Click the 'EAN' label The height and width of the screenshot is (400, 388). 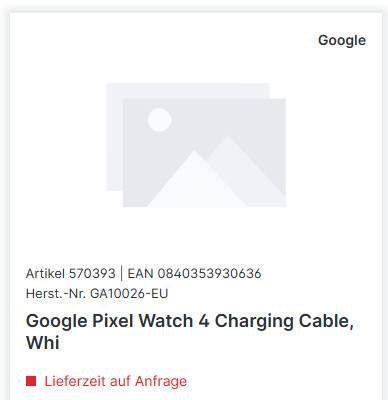(140, 274)
